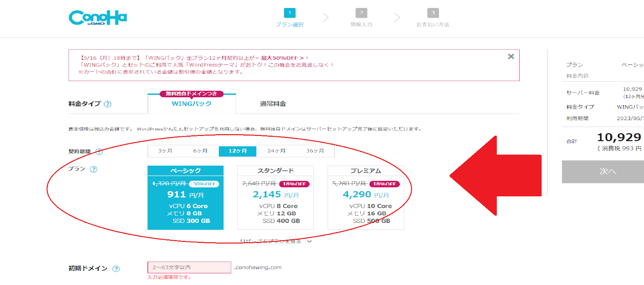Click the 4,290 円/月 price
Screen dimensions: 644x285
point(366,194)
